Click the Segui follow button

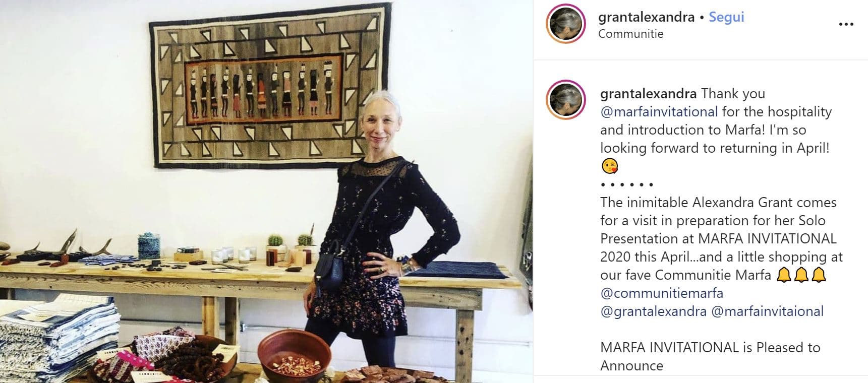point(726,17)
